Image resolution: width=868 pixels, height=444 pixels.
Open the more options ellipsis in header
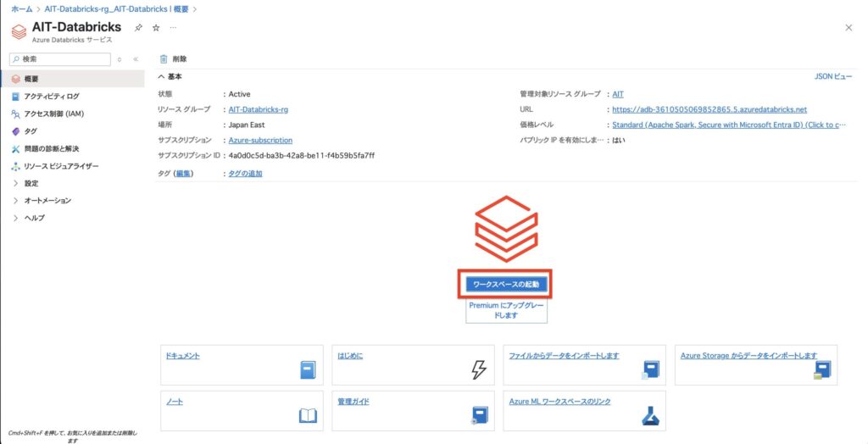(x=173, y=28)
